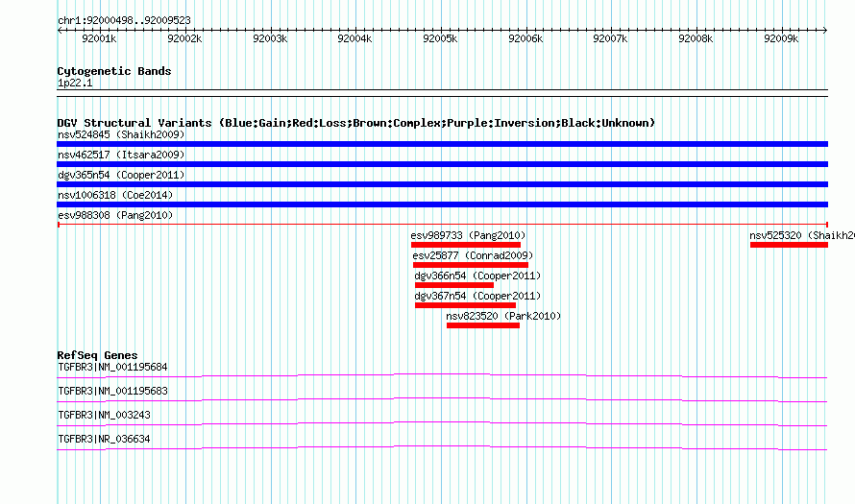Click the magenta NM_001195683 transcript line

(x=442, y=399)
